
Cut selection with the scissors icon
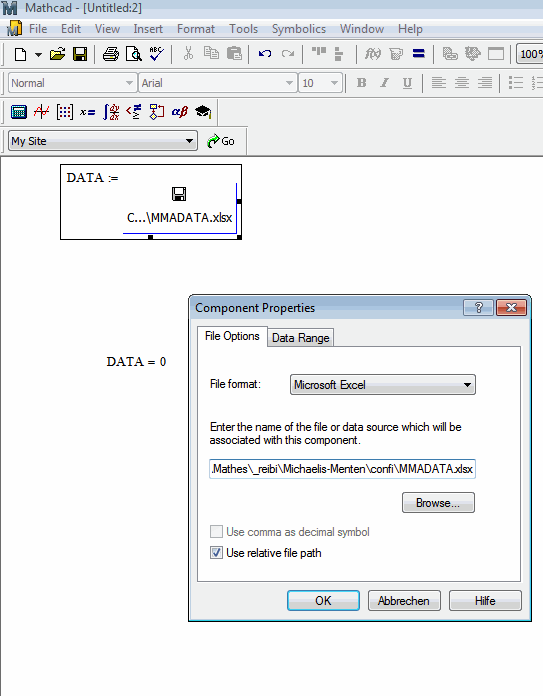[188, 54]
